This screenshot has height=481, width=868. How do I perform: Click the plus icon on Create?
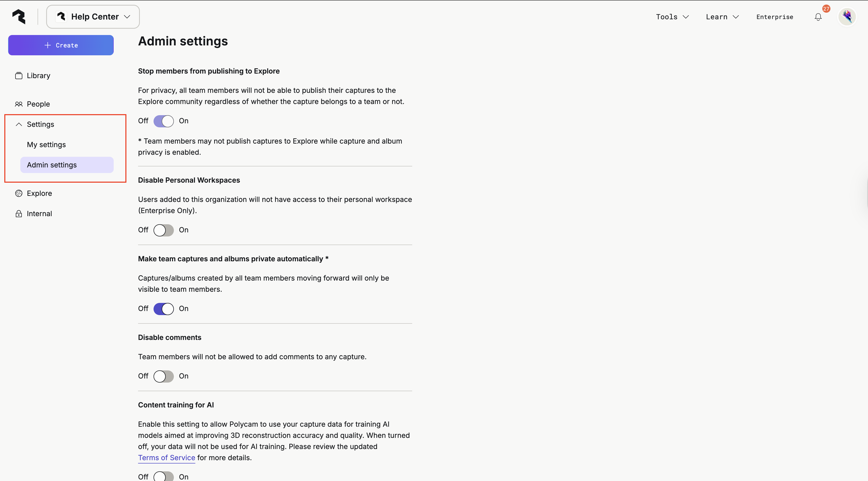(x=48, y=45)
